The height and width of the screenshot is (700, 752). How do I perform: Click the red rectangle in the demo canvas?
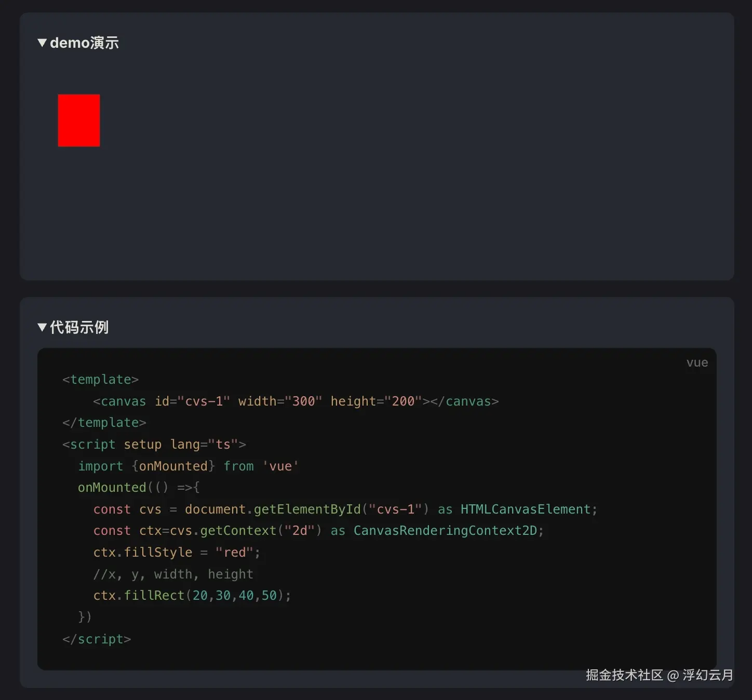[x=79, y=120]
